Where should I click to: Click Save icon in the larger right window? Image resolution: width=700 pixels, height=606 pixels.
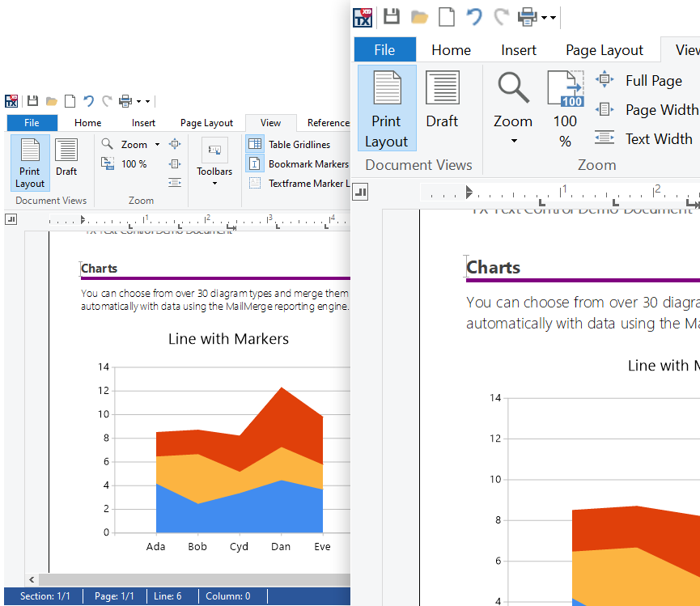(392, 17)
